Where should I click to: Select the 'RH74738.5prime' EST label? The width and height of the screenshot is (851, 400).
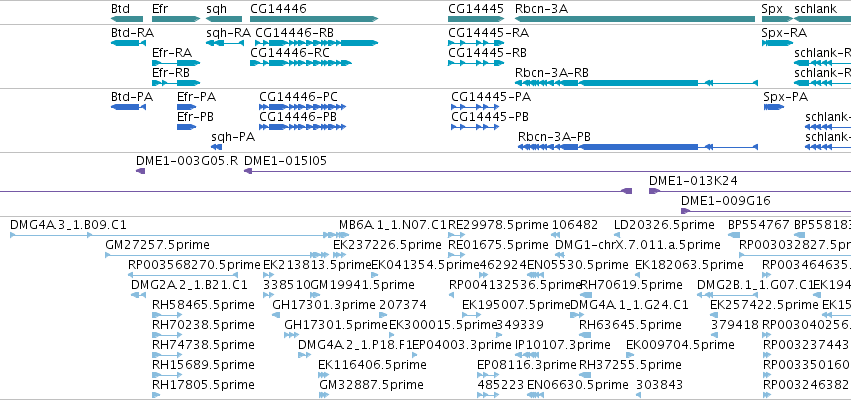[x=203, y=347]
